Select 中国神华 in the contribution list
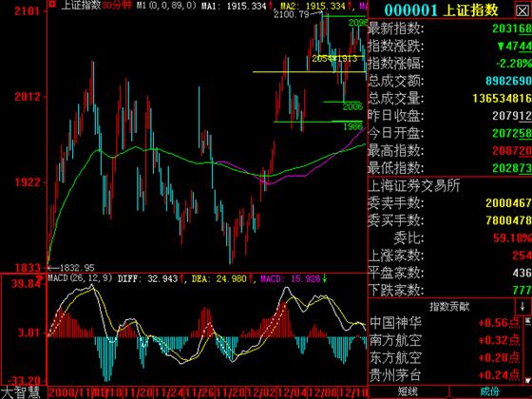This screenshot has width=532, height=399. [395, 323]
